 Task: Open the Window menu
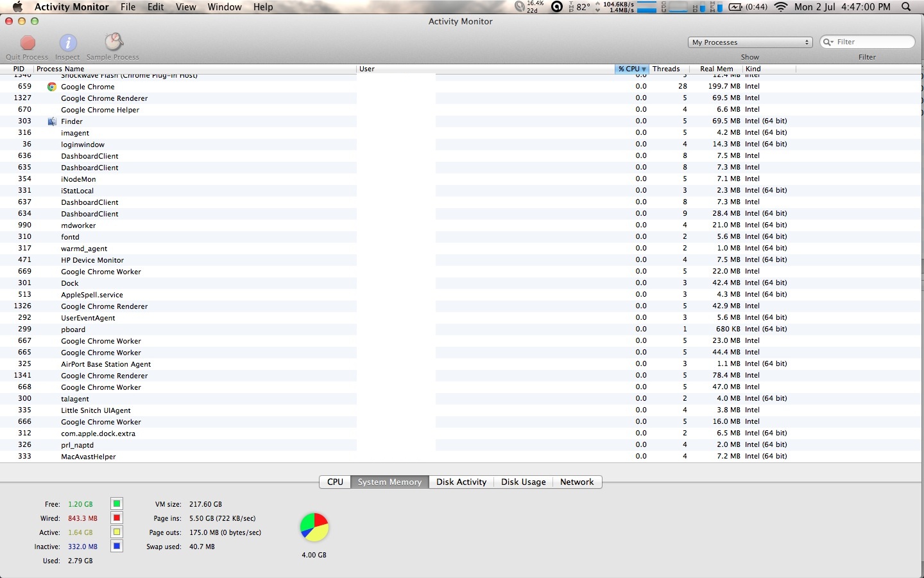click(225, 7)
